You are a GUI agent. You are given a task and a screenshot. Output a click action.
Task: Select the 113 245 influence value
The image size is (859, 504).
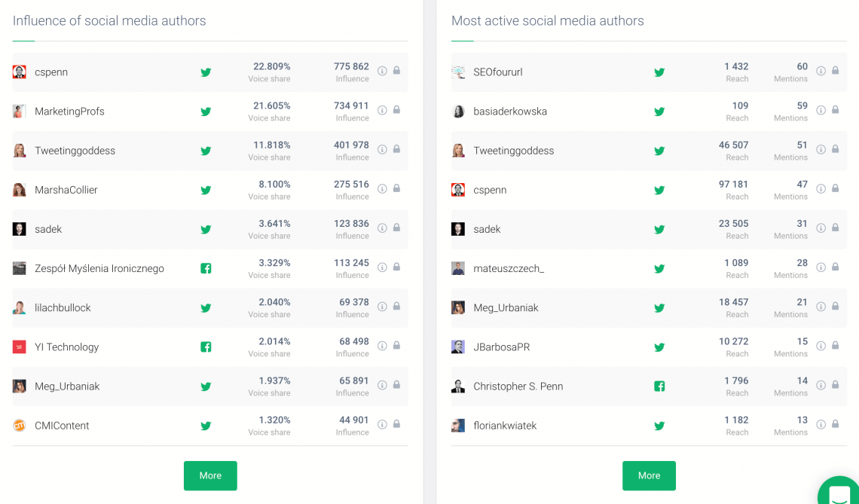[x=351, y=263]
